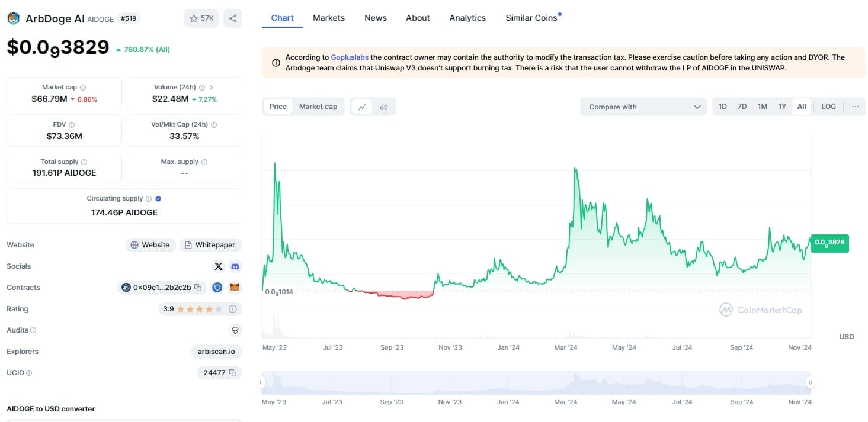Open the About tab
The height and width of the screenshot is (422, 868).
point(418,18)
